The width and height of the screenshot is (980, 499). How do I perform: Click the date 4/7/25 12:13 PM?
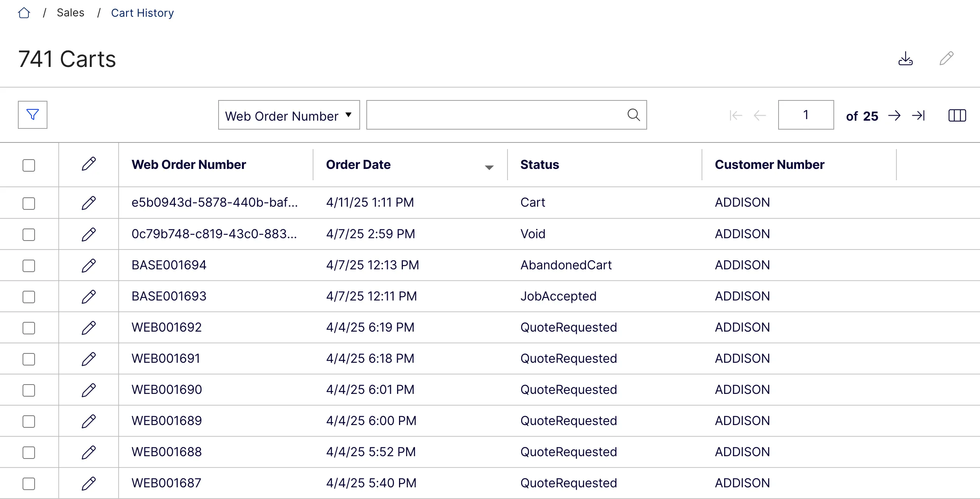(373, 265)
